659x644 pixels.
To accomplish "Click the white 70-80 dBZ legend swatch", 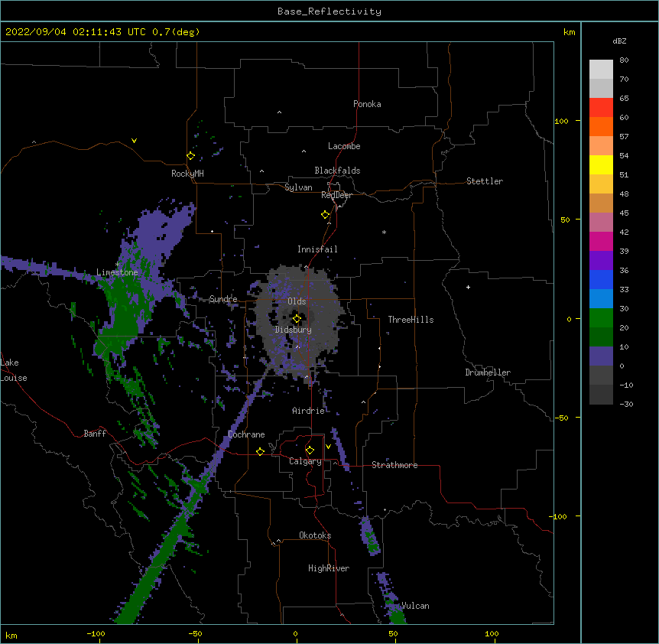I will coord(601,69).
